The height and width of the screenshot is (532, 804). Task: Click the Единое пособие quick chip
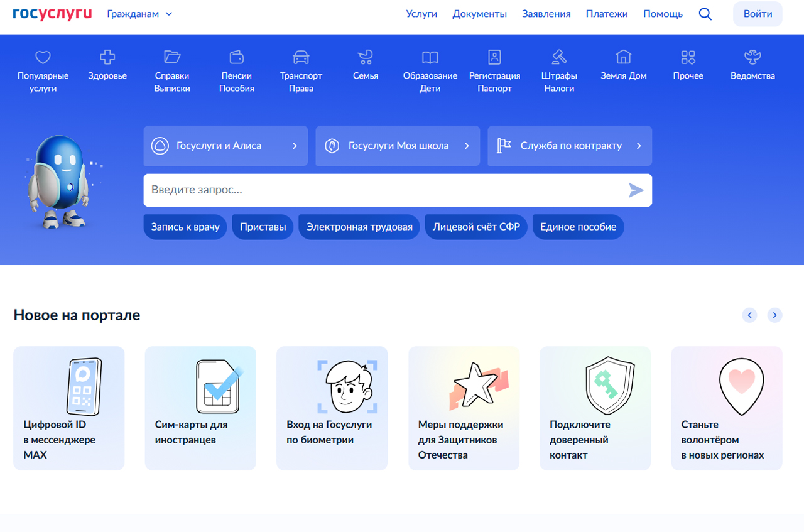tap(578, 227)
